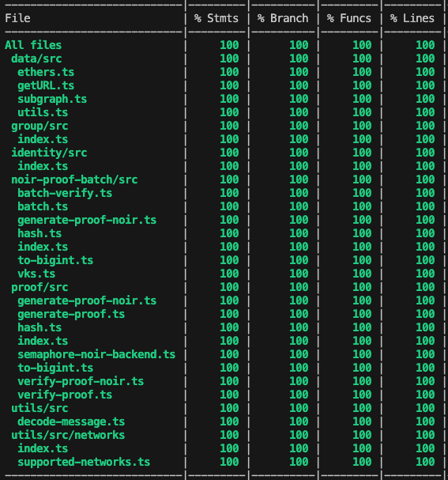Click the "vks.ts" file name

pos(36,274)
